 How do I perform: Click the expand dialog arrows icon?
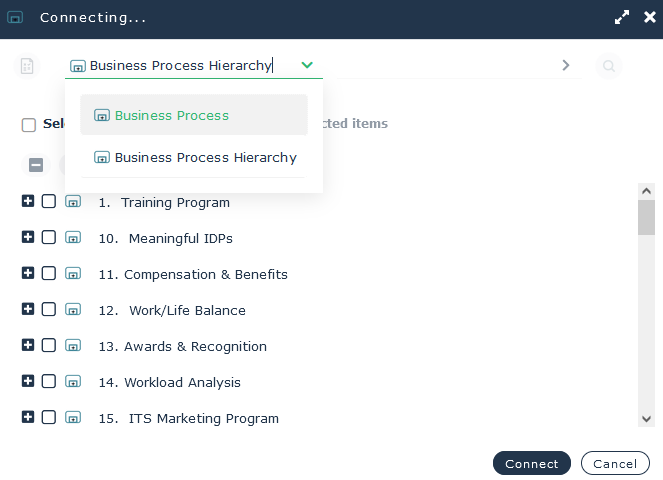(622, 17)
